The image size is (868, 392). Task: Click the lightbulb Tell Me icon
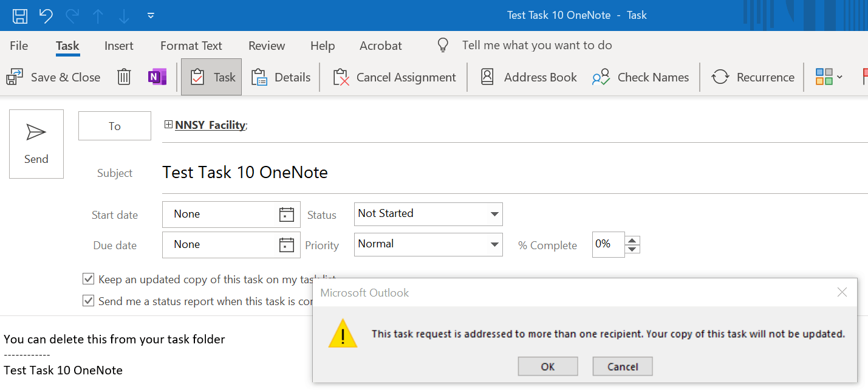coord(443,46)
